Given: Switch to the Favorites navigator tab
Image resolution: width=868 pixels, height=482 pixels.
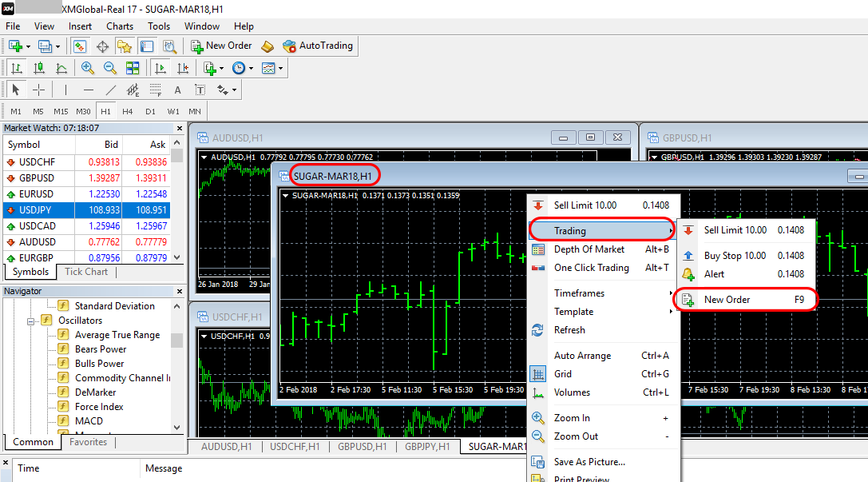Looking at the screenshot, I should (88, 442).
